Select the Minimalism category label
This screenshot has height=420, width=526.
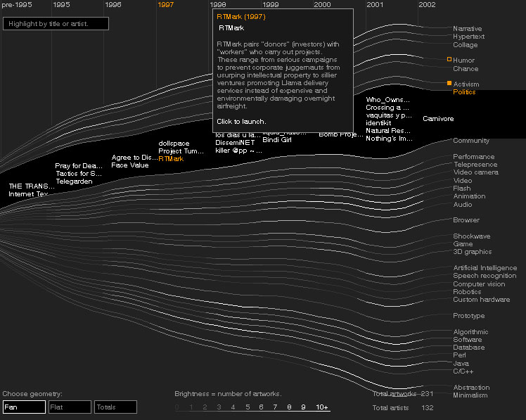point(470,395)
